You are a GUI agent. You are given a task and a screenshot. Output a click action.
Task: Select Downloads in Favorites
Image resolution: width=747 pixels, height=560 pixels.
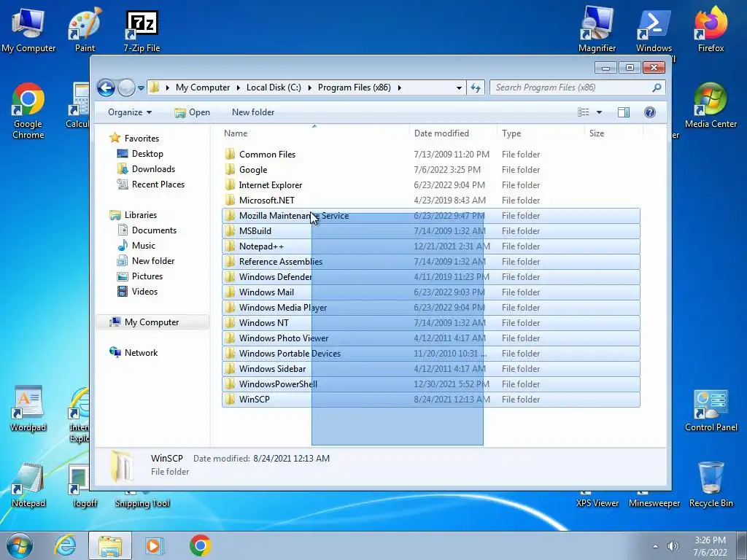pos(153,169)
